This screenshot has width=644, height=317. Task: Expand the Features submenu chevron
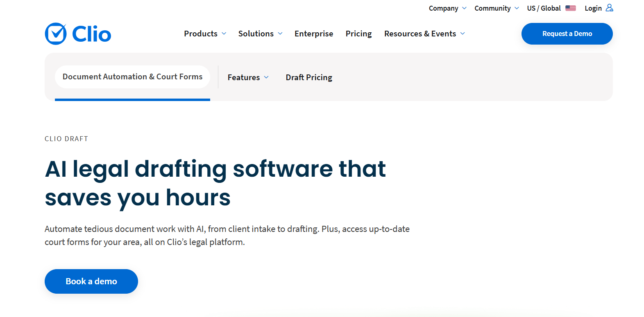tap(266, 77)
